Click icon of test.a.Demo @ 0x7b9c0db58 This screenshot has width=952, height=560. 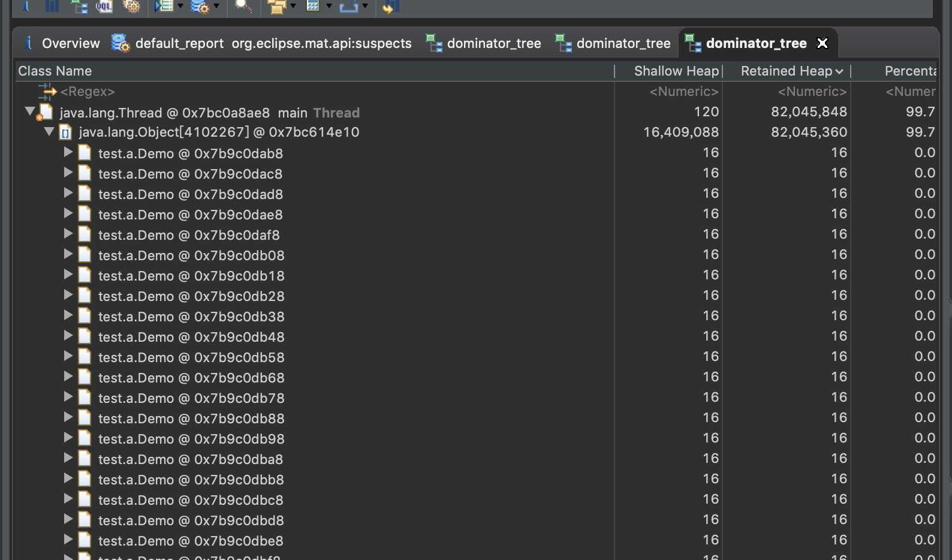point(85,357)
